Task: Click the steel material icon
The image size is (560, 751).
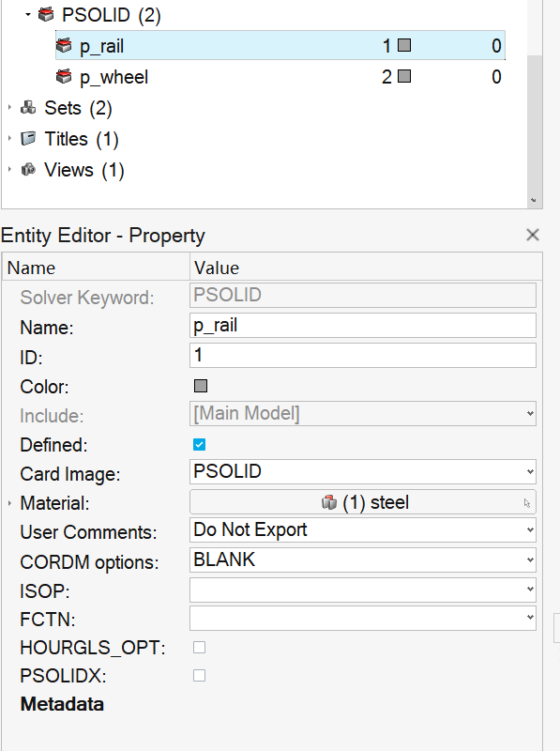Action: 329,502
